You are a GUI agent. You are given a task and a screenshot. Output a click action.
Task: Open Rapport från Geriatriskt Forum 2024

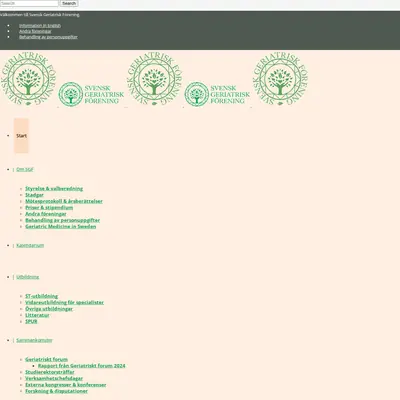tap(82, 366)
